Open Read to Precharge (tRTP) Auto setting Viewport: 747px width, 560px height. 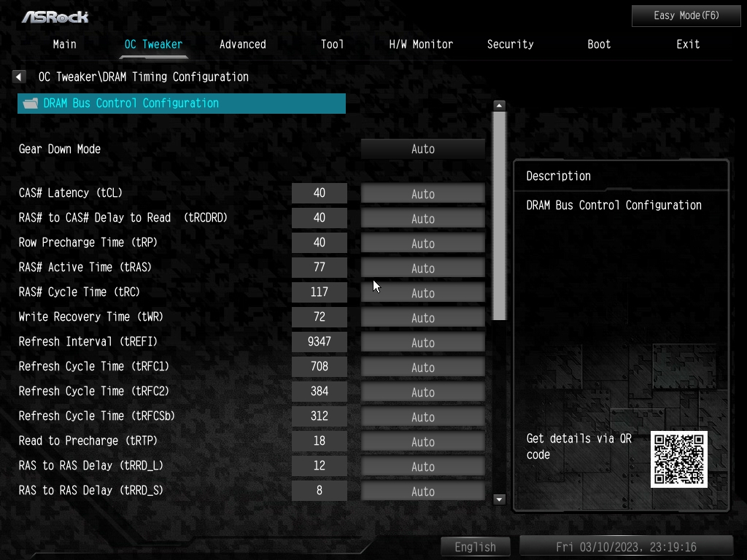[x=423, y=441]
